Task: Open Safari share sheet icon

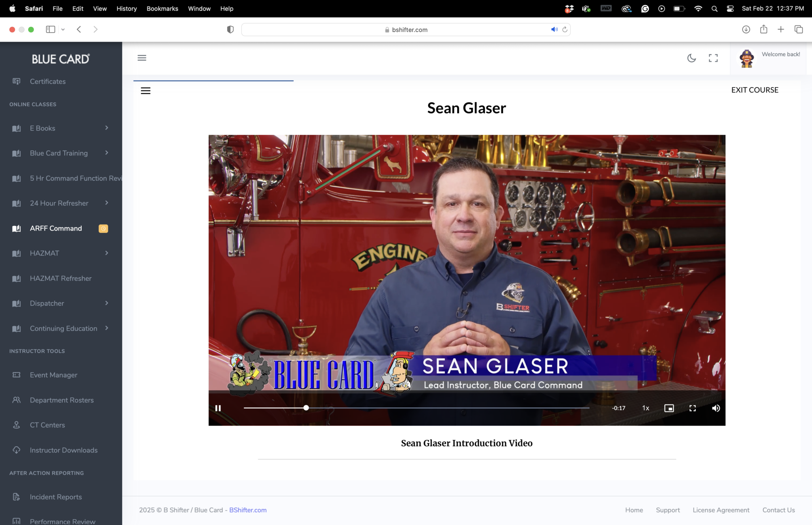Action: tap(764, 29)
